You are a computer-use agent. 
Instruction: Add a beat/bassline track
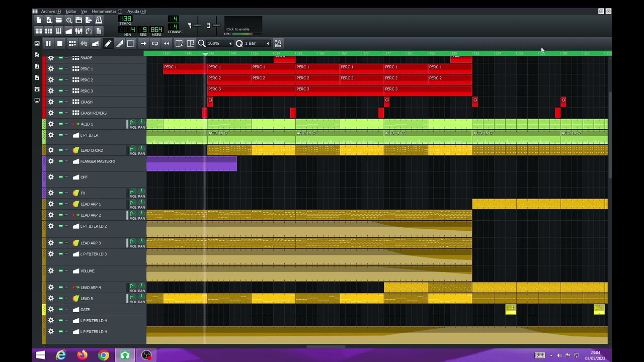[72, 44]
